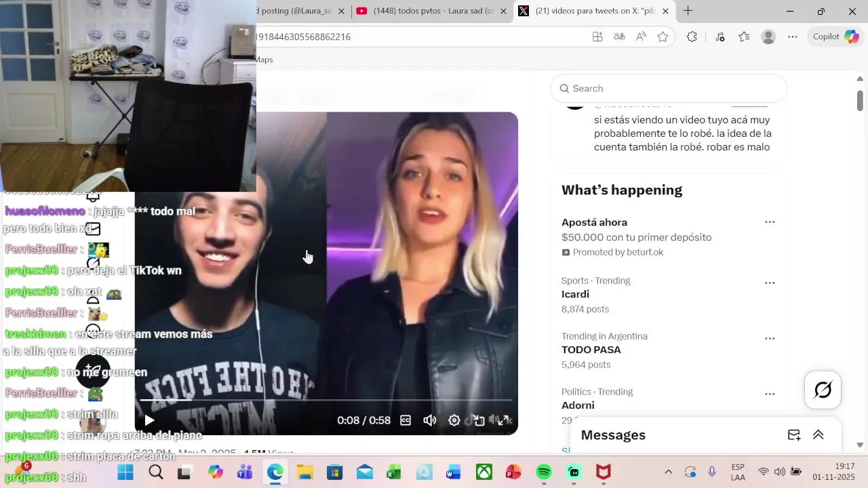Open Excel from the taskbar
868x488 pixels.
coord(394,472)
